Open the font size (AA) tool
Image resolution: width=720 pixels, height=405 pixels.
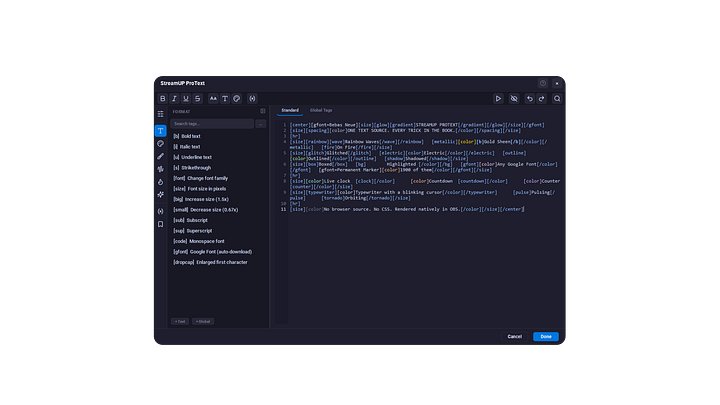213,99
